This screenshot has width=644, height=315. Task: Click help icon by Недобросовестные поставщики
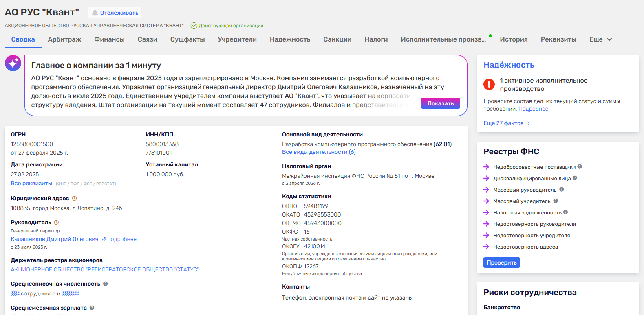[x=580, y=166]
